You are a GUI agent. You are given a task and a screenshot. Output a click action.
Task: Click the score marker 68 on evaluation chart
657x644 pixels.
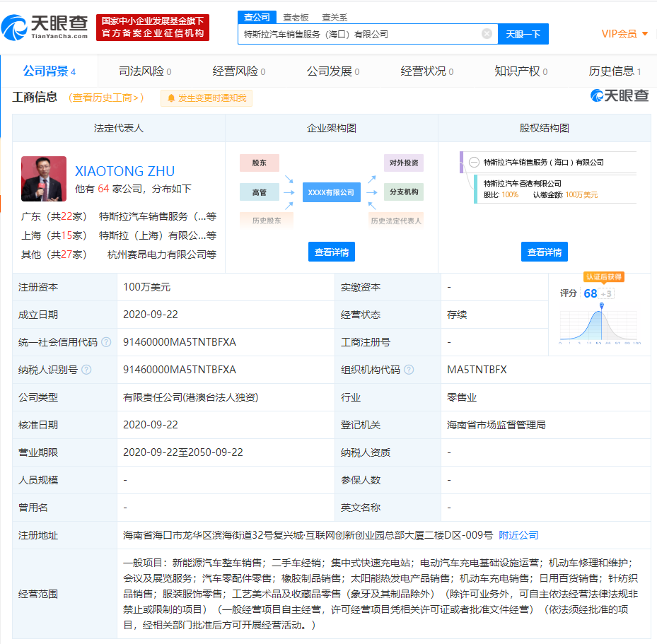tap(591, 293)
